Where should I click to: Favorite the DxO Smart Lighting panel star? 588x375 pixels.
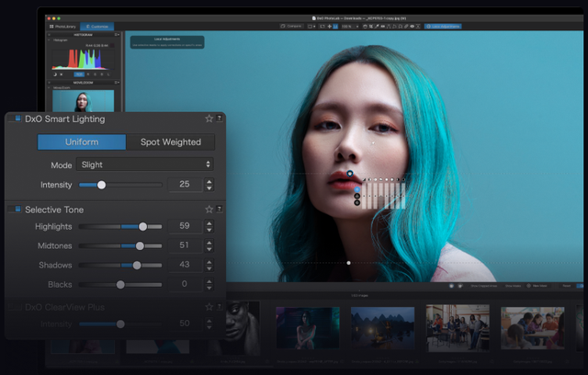click(x=209, y=119)
